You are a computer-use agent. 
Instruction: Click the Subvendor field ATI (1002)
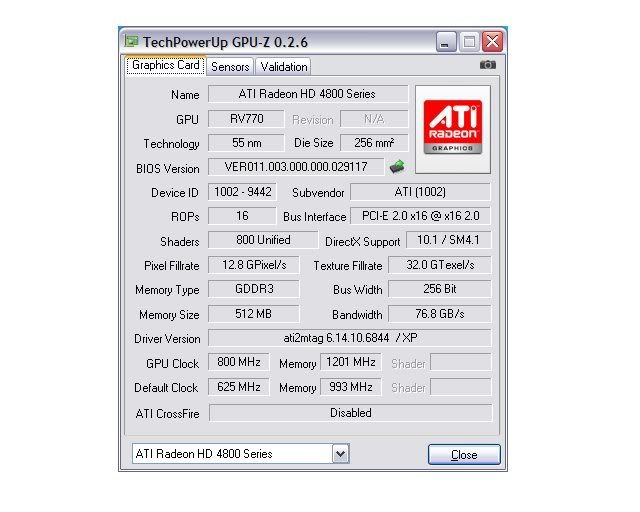[420, 191]
